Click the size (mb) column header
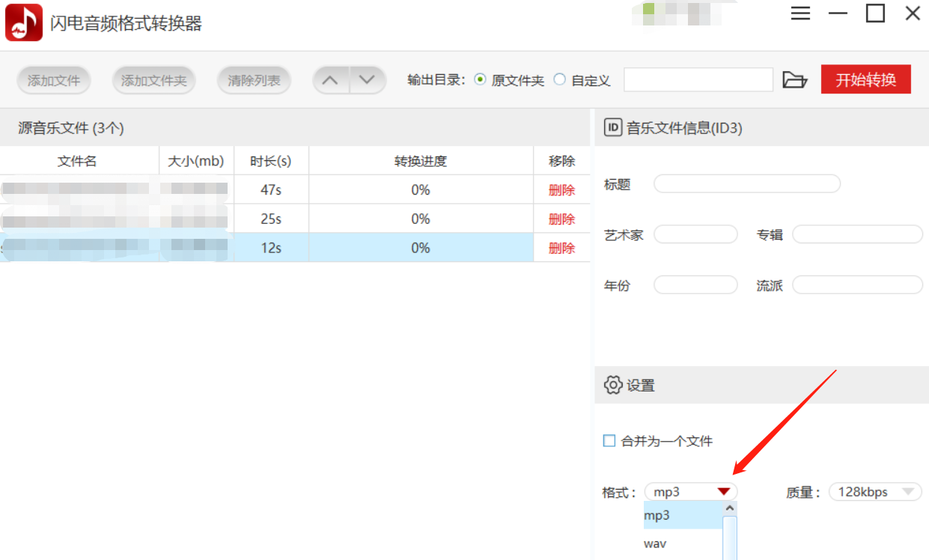 196,161
